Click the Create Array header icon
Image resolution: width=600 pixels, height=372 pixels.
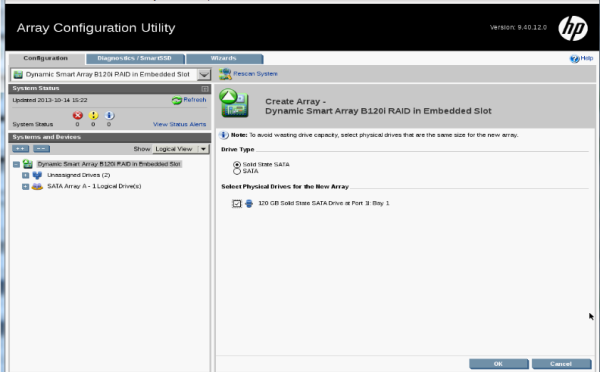[234, 103]
